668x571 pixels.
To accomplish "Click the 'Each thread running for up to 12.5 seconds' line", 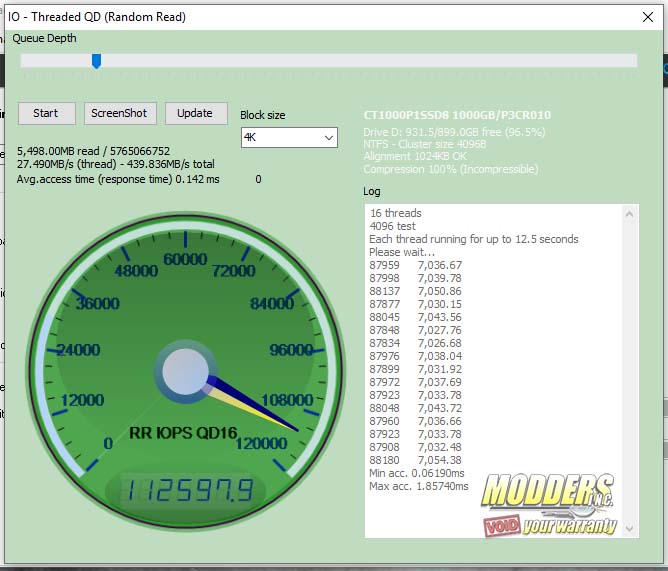I will 474,239.
